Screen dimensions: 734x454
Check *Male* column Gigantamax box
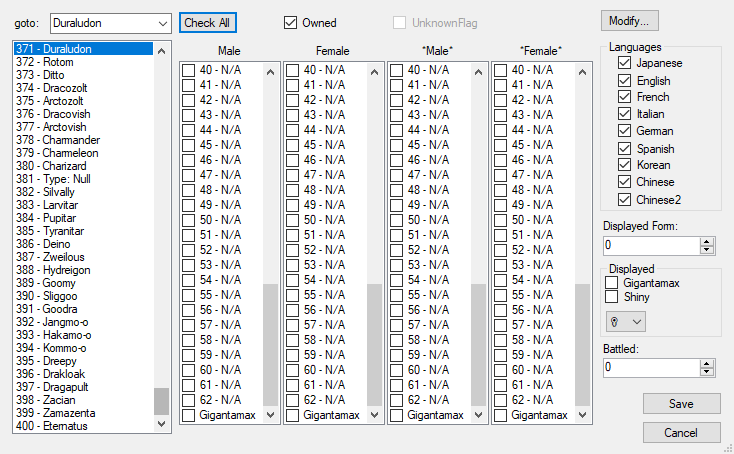click(396, 415)
